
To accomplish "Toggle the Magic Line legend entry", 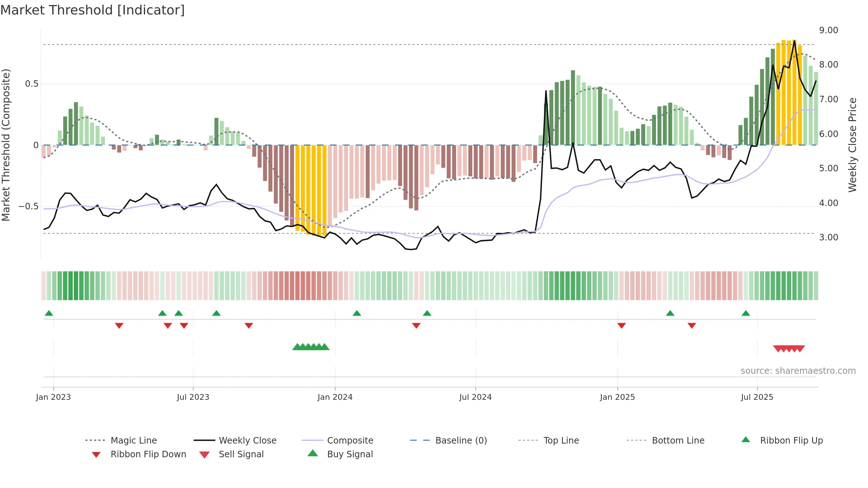I will (121, 440).
